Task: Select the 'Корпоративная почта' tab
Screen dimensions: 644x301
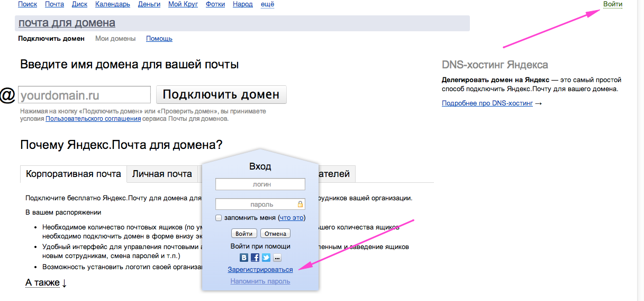Action: tap(74, 174)
